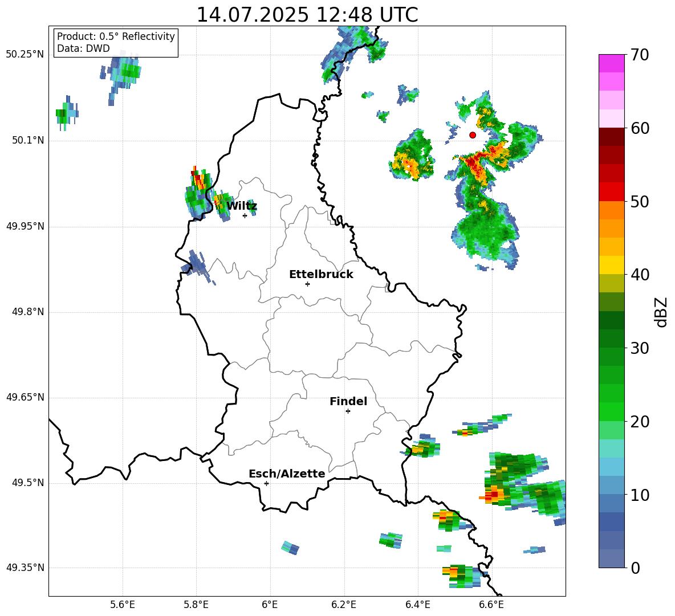
Task: Click the dark maroon colorbar segment below 60
Action: point(611,136)
